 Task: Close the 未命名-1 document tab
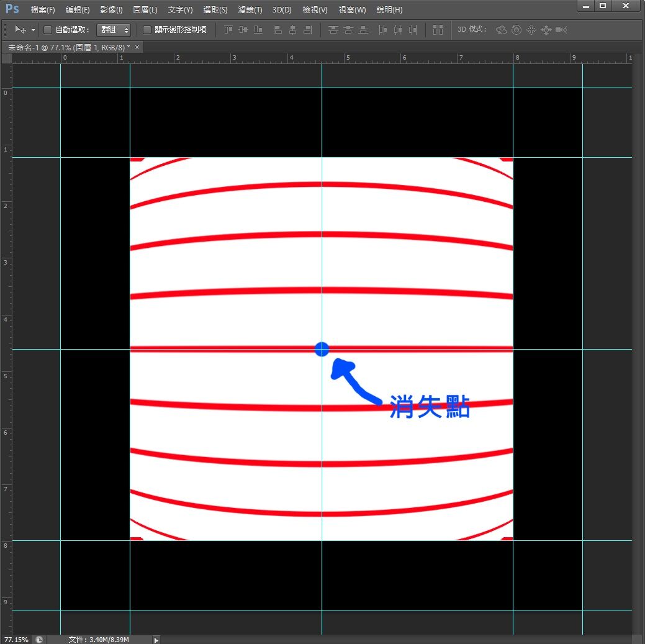137,47
